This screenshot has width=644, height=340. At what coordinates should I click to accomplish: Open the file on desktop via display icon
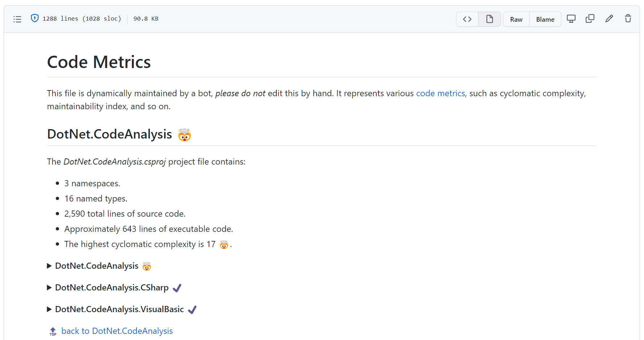point(571,18)
